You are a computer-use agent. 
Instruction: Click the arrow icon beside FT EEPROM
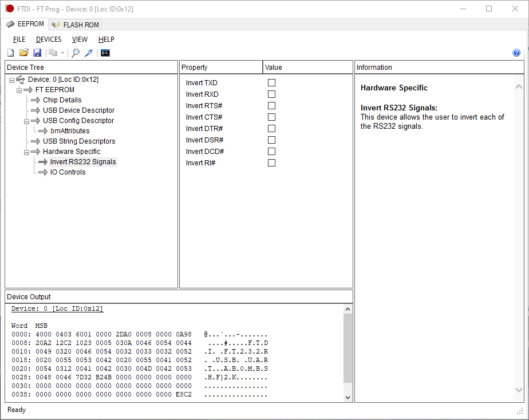[28, 90]
